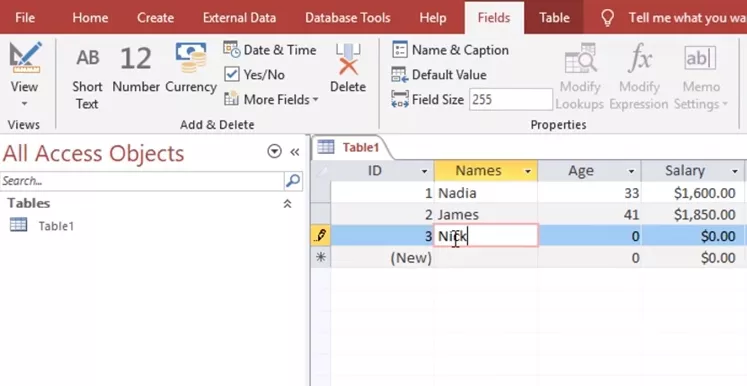Click the Field Size resize icon
Image resolution: width=747 pixels, height=386 pixels.
click(x=400, y=100)
